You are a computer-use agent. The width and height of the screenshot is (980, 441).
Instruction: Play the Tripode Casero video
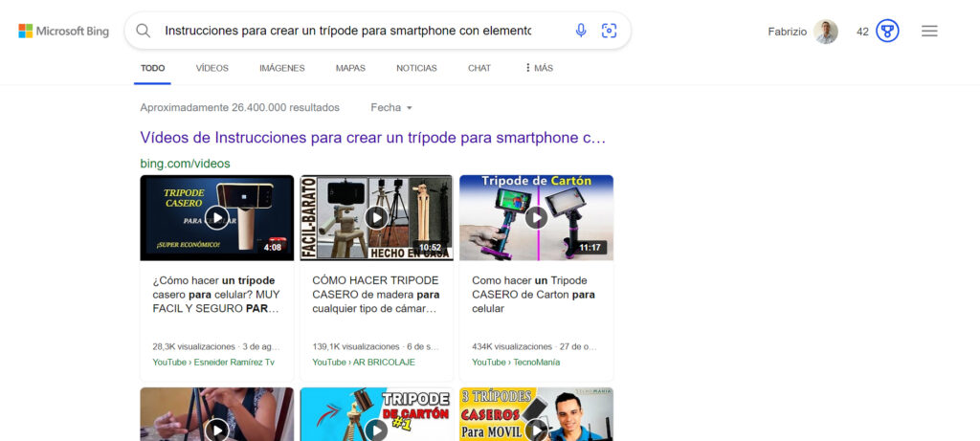[x=217, y=217]
